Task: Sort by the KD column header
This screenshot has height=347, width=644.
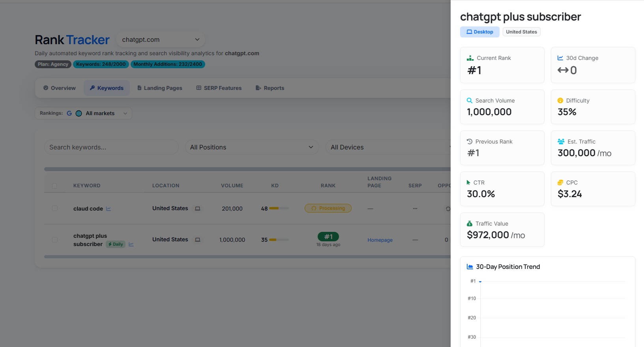Action: (275, 186)
